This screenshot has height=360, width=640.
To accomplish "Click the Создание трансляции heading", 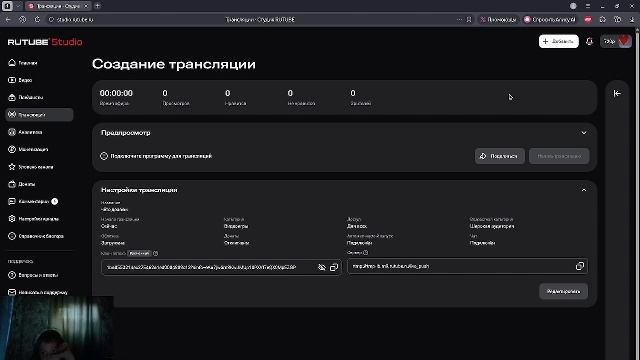I will (174, 64).
